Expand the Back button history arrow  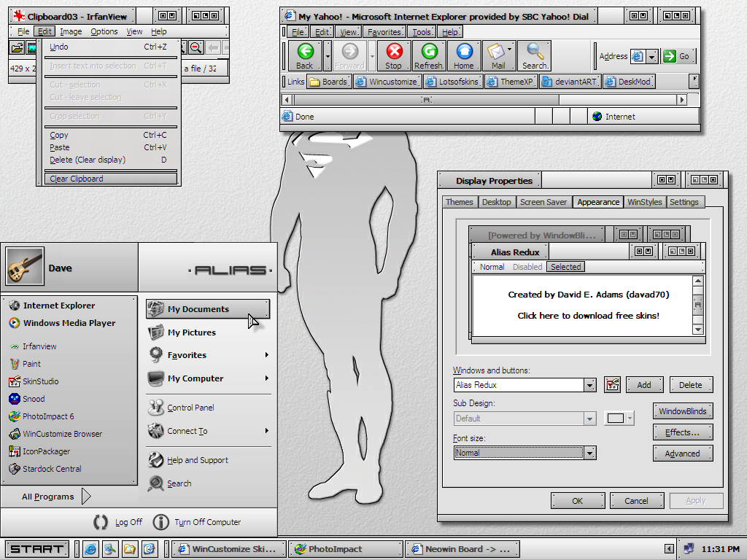point(328,56)
